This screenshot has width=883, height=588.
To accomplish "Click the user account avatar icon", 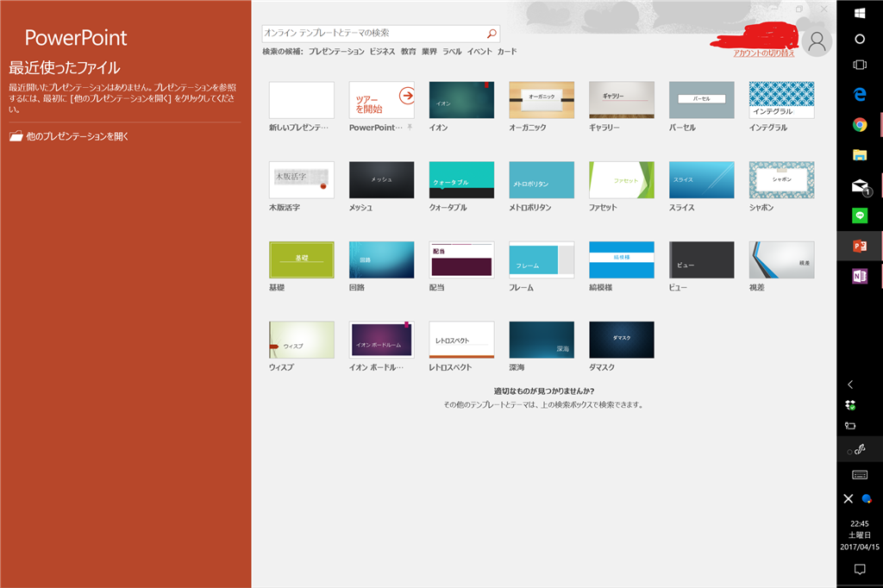I will click(x=817, y=41).
